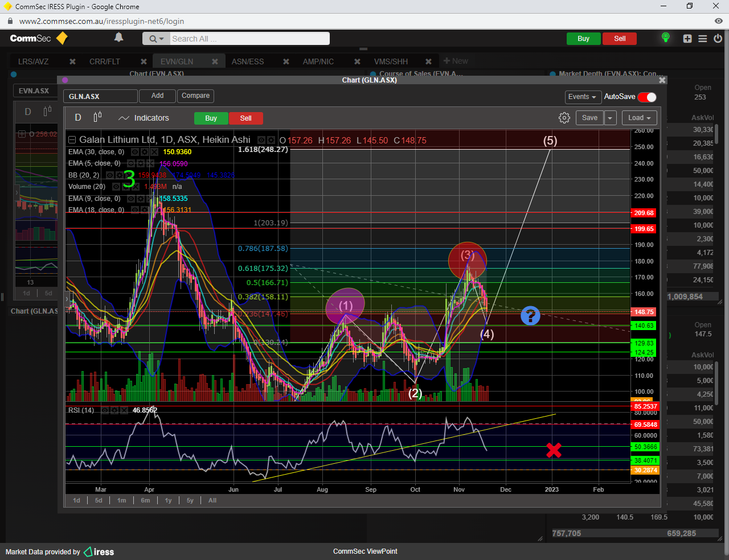Image resolution: width=729 pixels, height=560 pixels.
Task: Open the AMP/NIC tab
Action: click(x=318, y=61)
